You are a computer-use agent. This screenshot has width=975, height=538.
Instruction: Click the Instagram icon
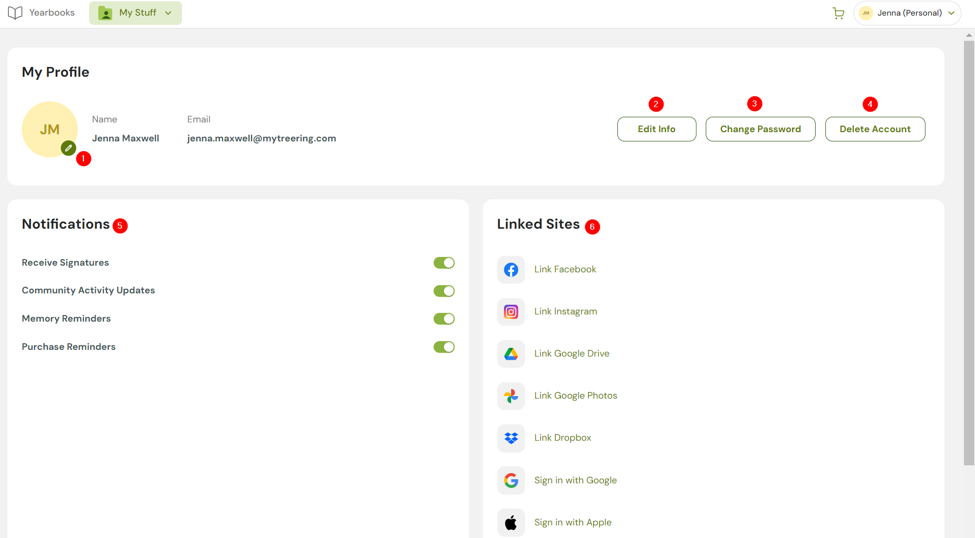511,312
